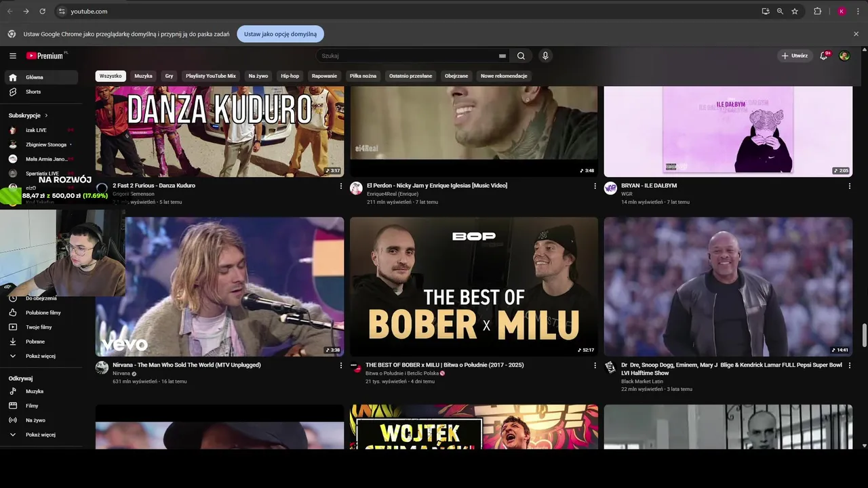
Task: Select Nowe rekomendacje filter chip
Action: click(x=504, y=76)
